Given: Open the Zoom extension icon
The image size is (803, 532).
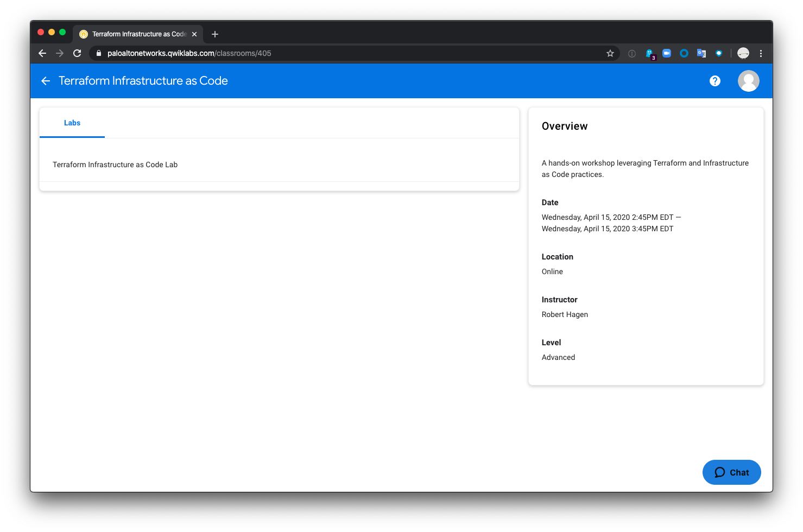Looking at the screenshot, I should pyautogui.click(x=667, y=53).
